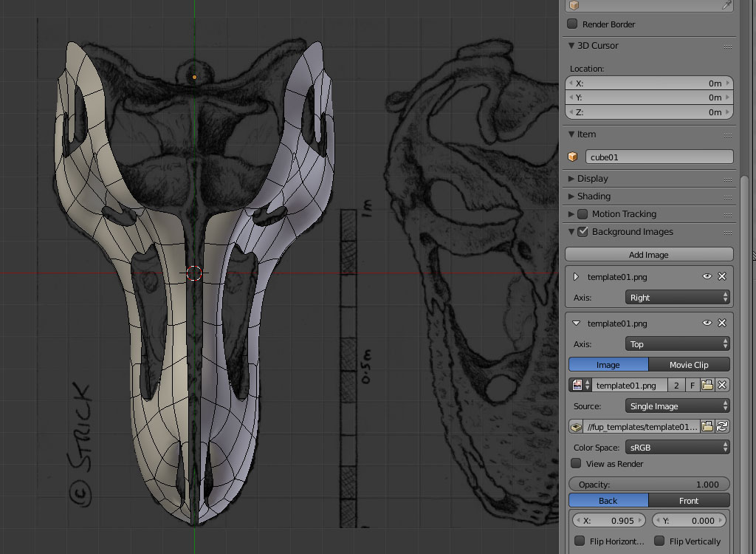756x554 pixels.
Task: Click the cube icon in the top object field
Action: click(x=574, y=5)
